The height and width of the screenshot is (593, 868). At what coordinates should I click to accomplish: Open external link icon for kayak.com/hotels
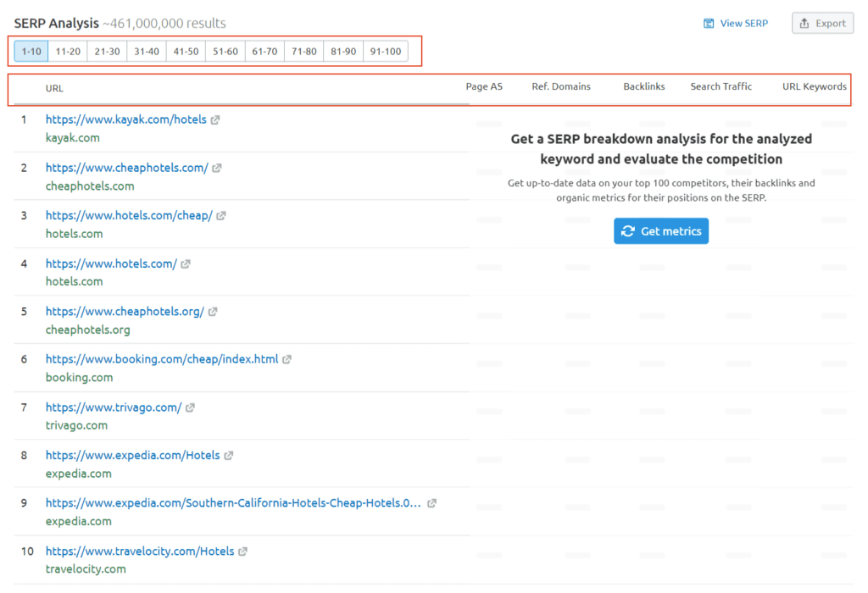[x=215, y=120]
